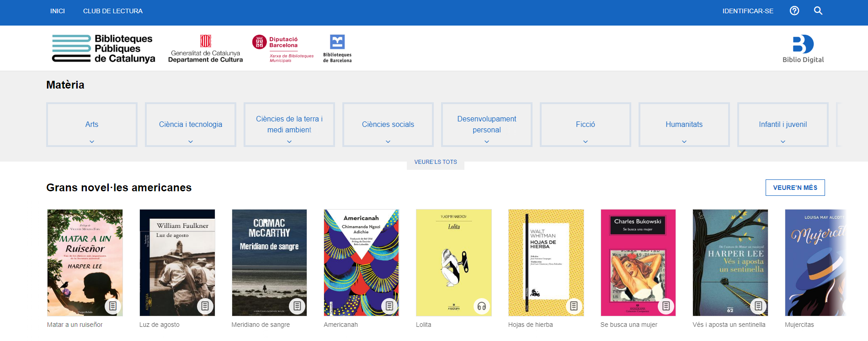The width and height of the screenshot is (868, 341).
Task: Open the Mujercitas title link
Action: [799, 325]
